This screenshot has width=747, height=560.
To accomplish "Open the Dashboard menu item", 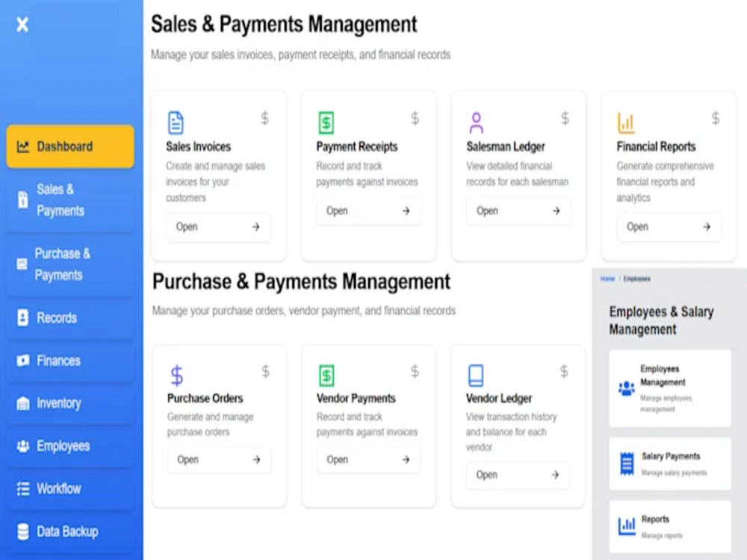I will (70, 146).
